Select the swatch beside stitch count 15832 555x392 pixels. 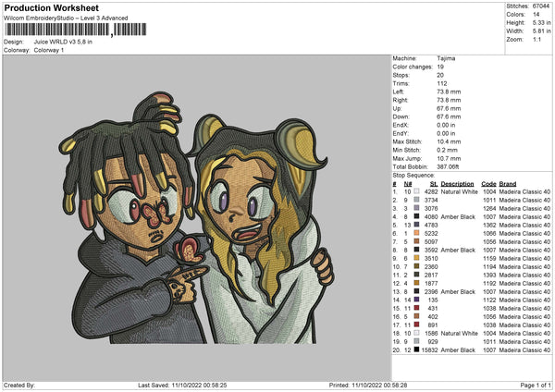tap(416, 349)
